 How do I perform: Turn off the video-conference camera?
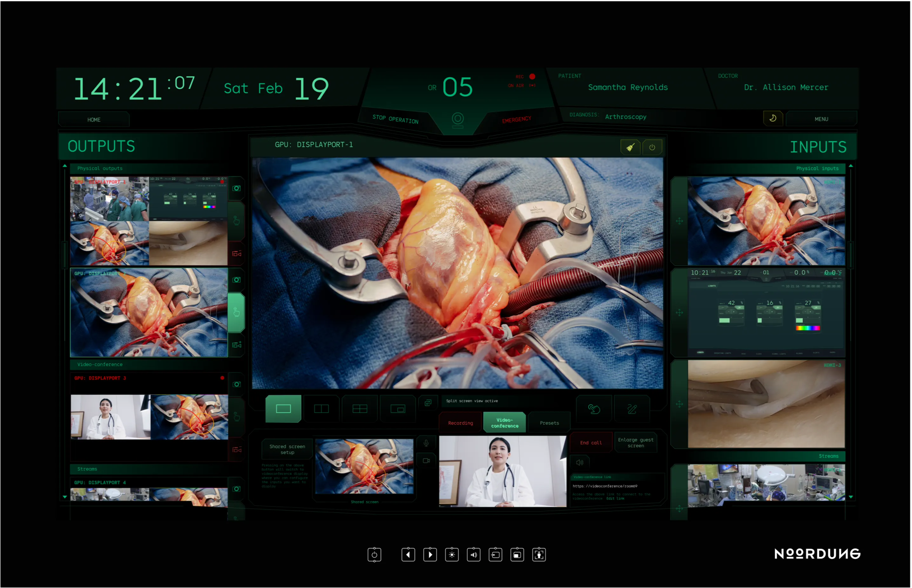click(x=426, y=461)
